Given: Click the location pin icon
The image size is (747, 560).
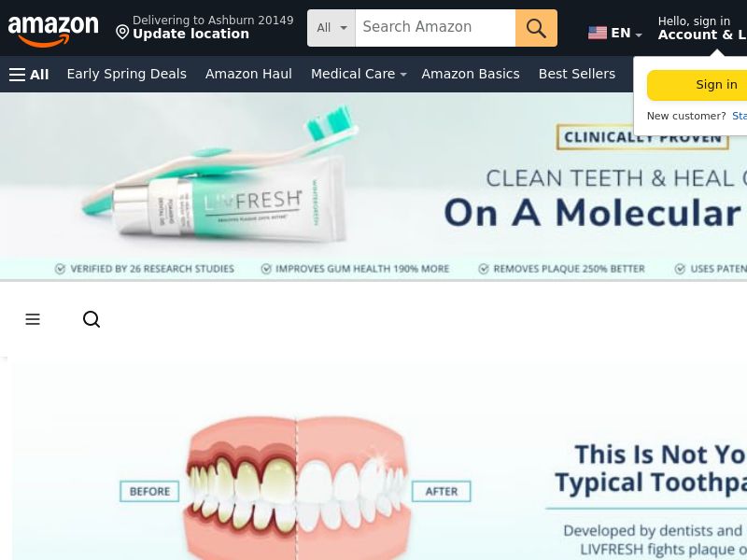Looking at the screenshot, I should coord(122,33).
